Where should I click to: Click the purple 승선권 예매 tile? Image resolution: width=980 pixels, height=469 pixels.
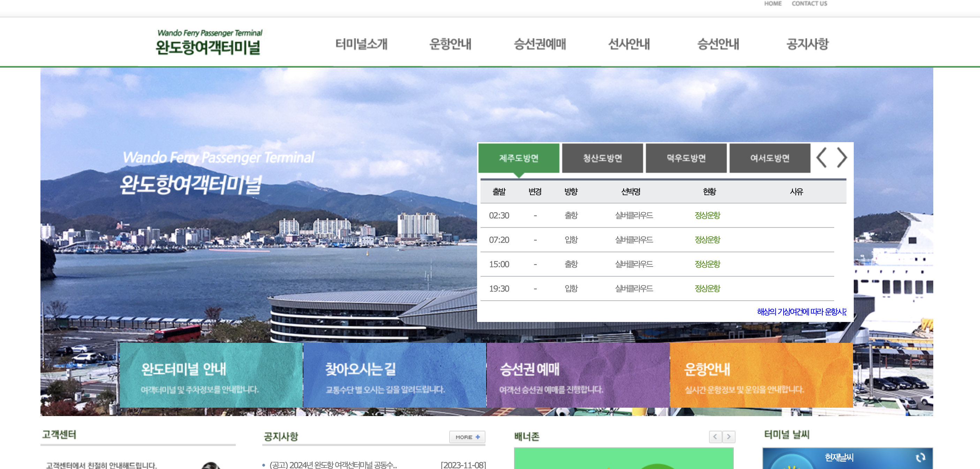[578, 376]
